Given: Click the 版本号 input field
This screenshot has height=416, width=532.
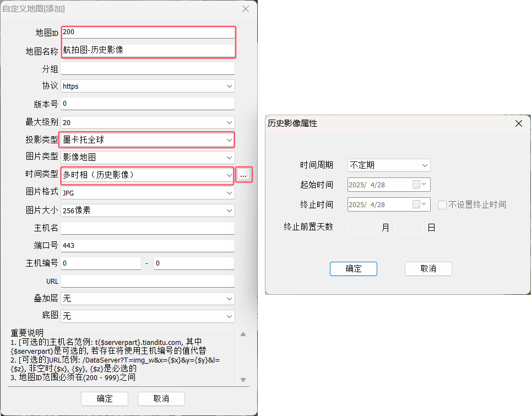Looking at the screenshot, I should click(148, 104).
